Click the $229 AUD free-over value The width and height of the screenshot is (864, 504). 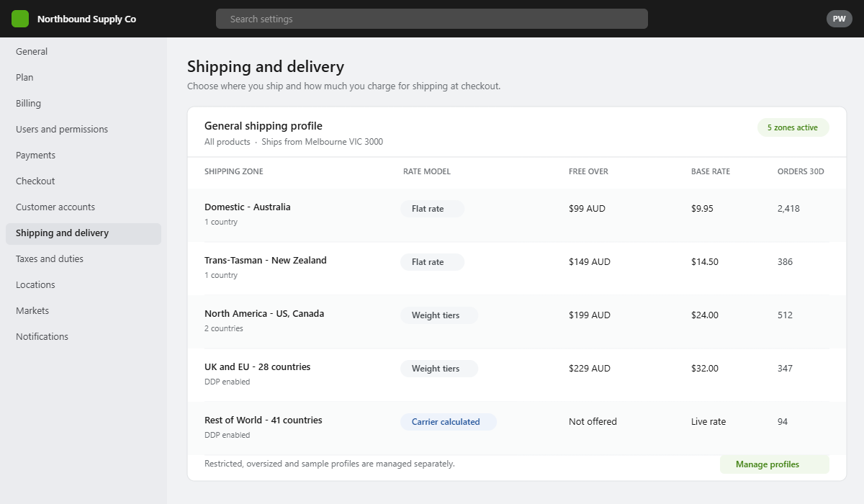pyautogui.click(x=590, y=369)
